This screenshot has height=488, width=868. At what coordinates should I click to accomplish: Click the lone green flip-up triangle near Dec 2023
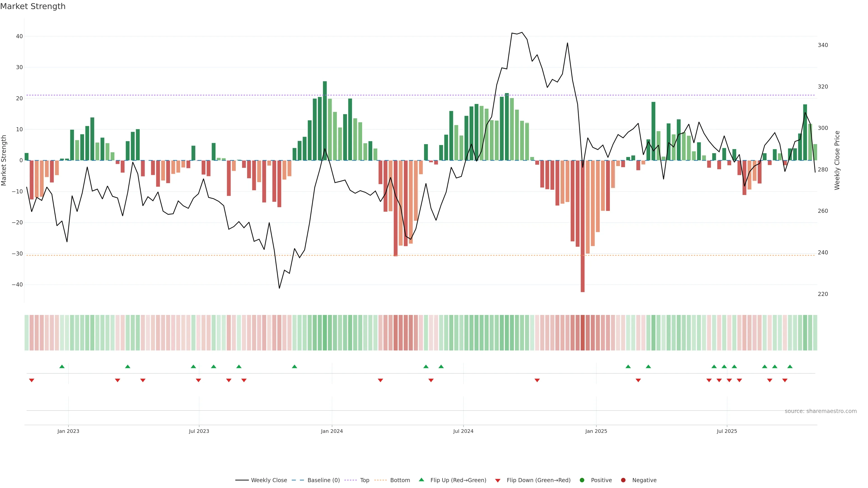point(294,366)
